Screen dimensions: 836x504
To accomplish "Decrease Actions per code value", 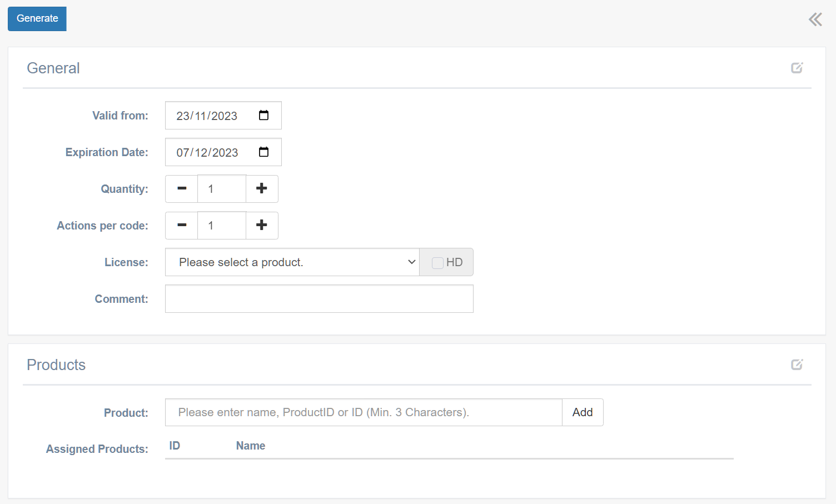I will pos(182,226).
